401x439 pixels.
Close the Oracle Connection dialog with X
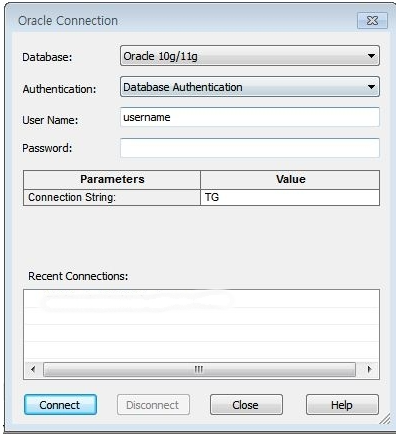click(x=372, y=21)
